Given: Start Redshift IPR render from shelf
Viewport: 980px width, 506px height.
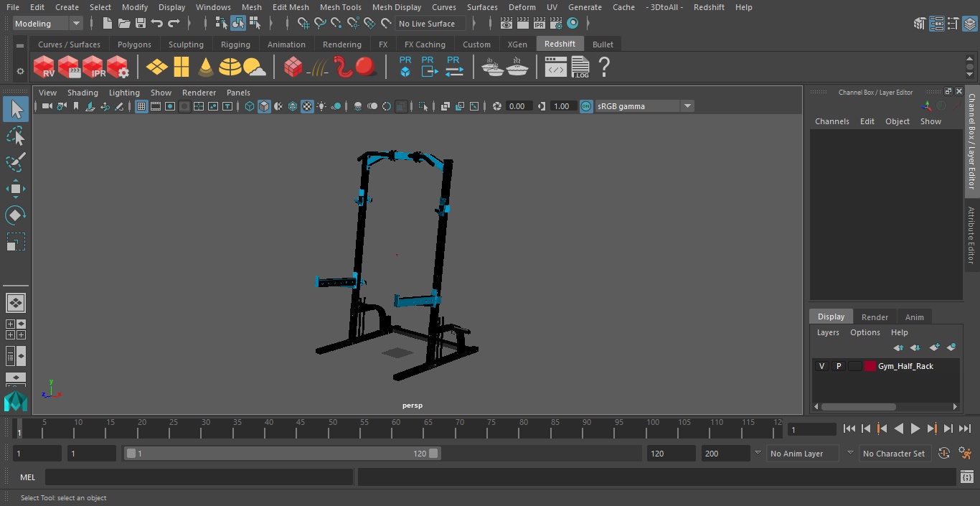Looking at the screenshot, I should [x=93, y=67].
